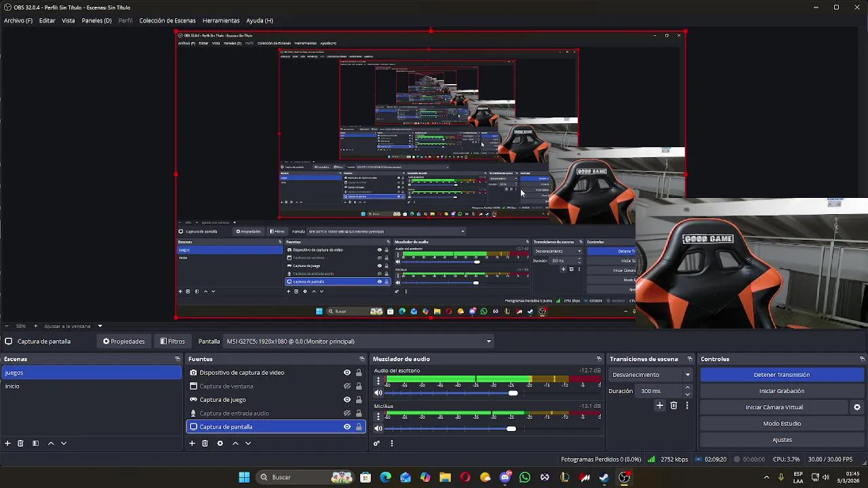Open advanced audio properties gears icon
868x488 pixels.
[376, 443]
